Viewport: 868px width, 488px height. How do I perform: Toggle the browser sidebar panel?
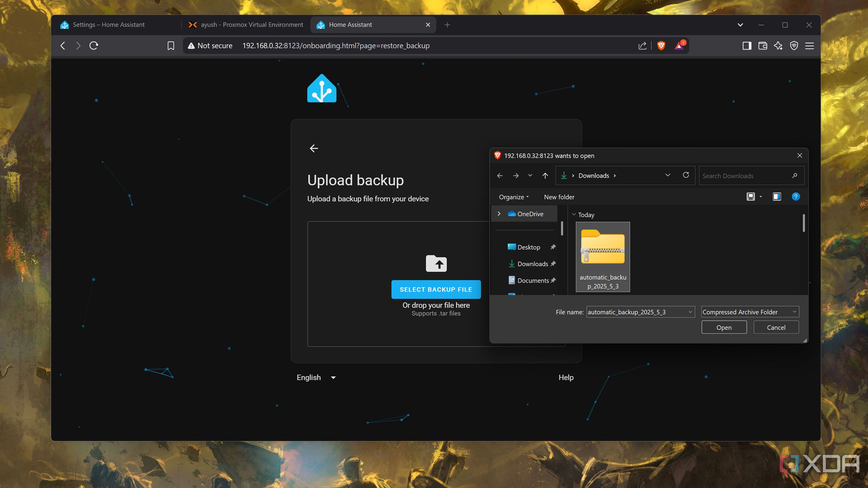pos(747,45)
